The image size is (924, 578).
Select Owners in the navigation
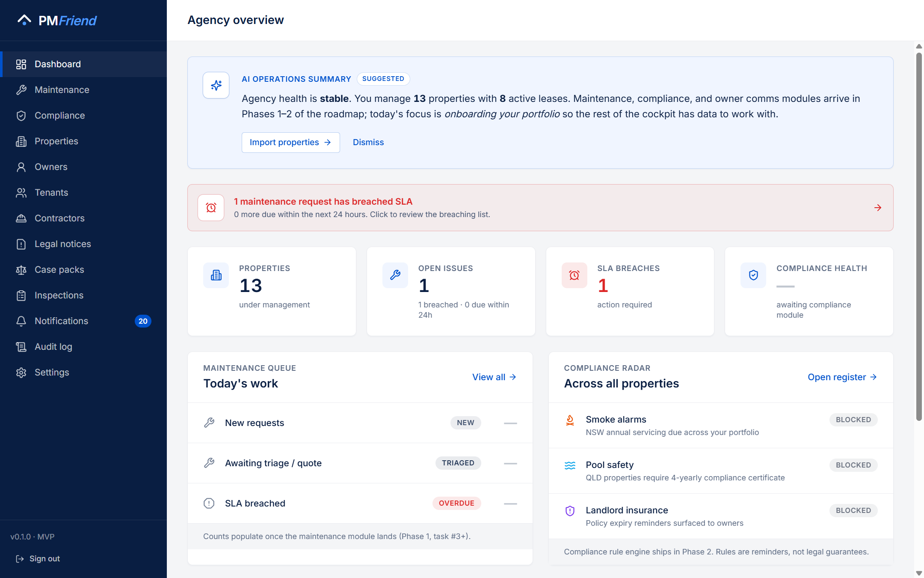(83, 167)
